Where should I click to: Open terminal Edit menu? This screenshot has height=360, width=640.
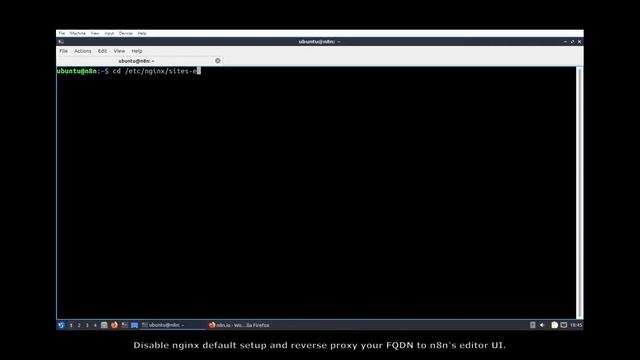[102, 51]
